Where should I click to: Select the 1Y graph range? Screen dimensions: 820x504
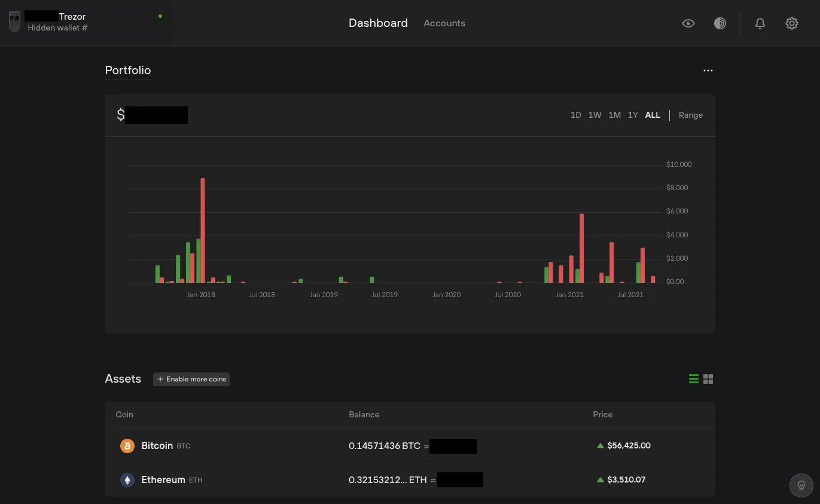pos(633,115)
